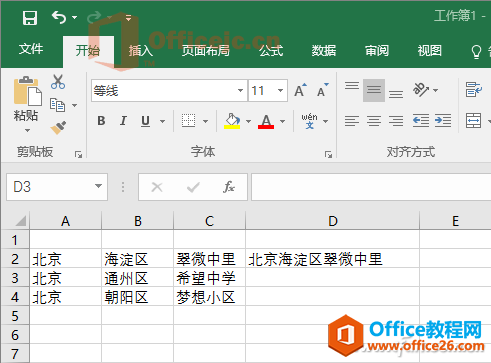This screenshot has height=363, width=491.
Task: Open the Undo history dropdown arrow
Action: point(74,17)
